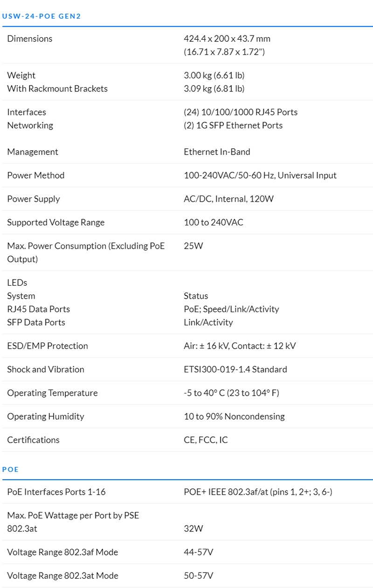
Task: Click the ESD/EMP Protection label
Action: tap(48, 346)
